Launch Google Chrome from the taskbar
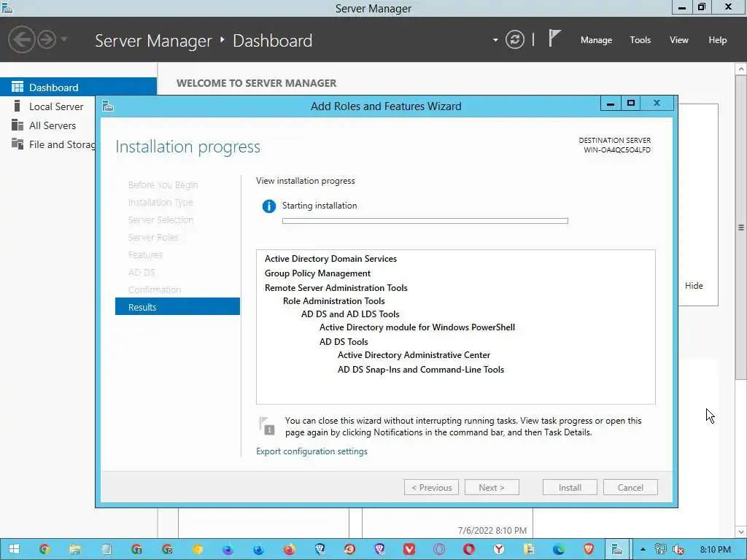747x560 pixels. (44, 550)
